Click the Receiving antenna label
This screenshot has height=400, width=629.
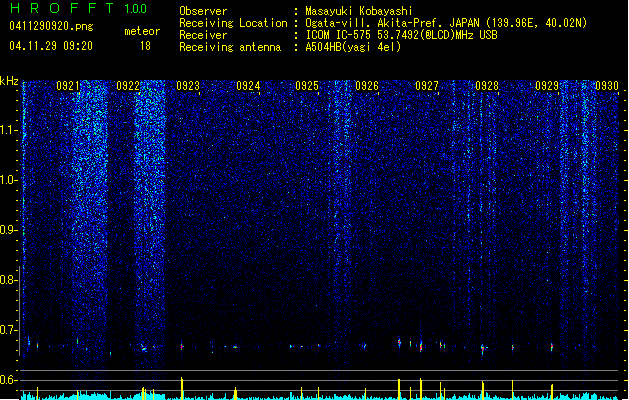(230, 47)
